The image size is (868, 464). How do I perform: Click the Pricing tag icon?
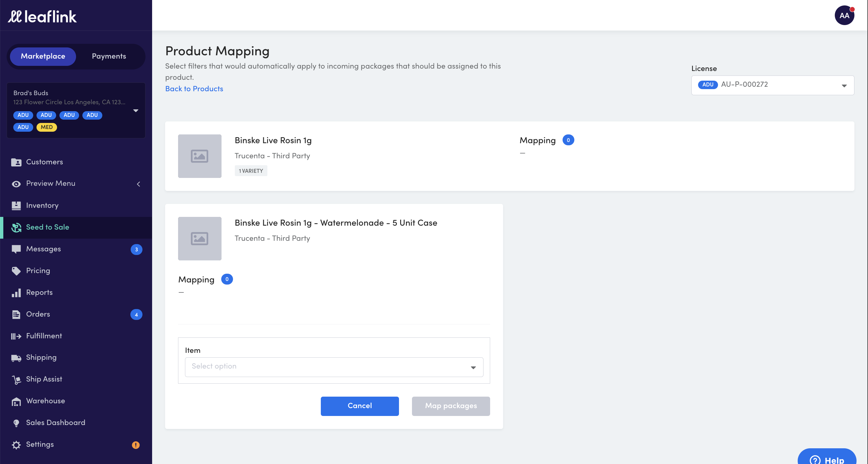coord(16,271)
